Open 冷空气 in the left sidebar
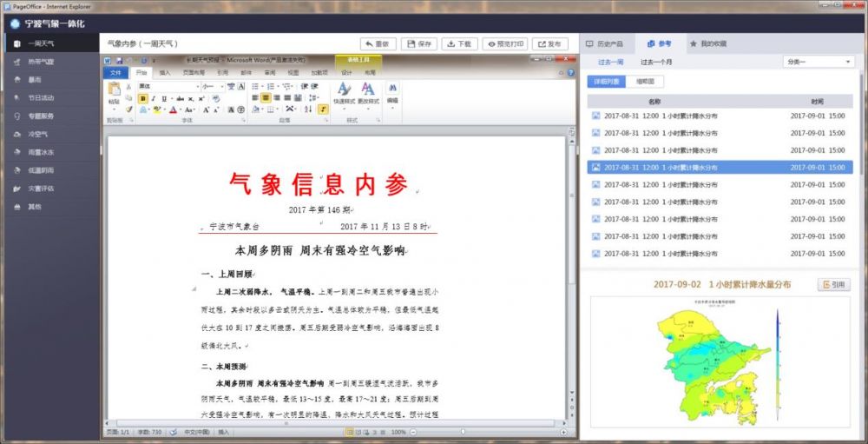 click(x=38, y=134)
